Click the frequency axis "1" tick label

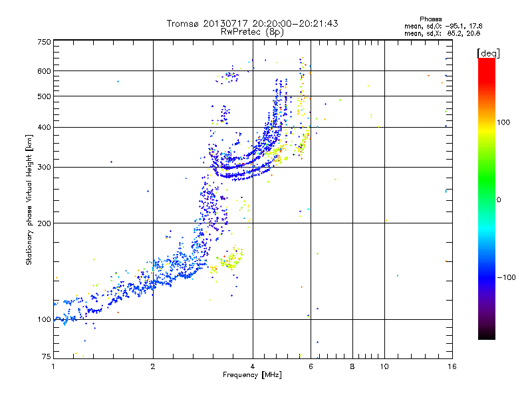coord(53,366)
